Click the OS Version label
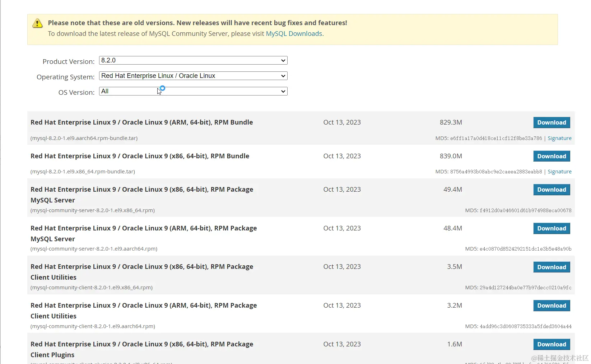 point(76,92)
